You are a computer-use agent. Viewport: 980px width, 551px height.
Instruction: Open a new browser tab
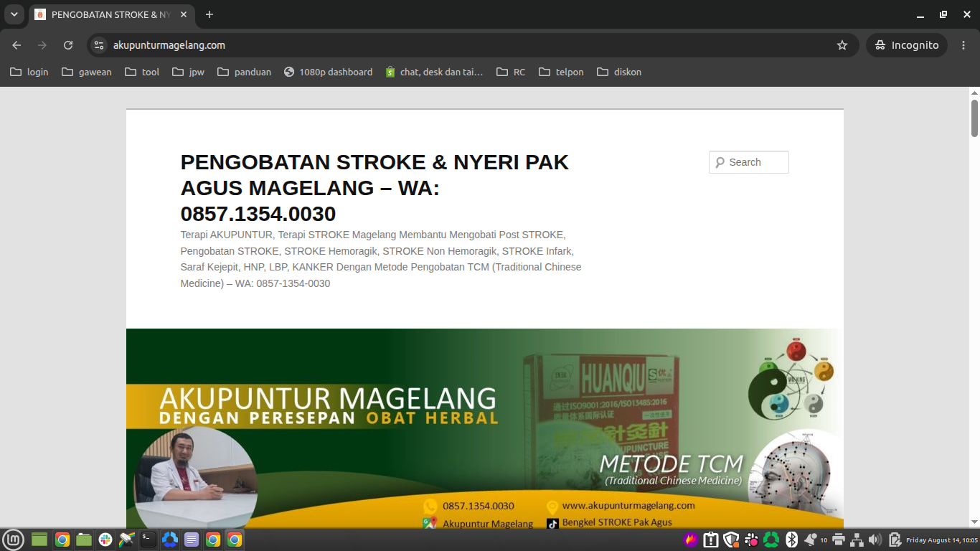click(x=209, y=14)
